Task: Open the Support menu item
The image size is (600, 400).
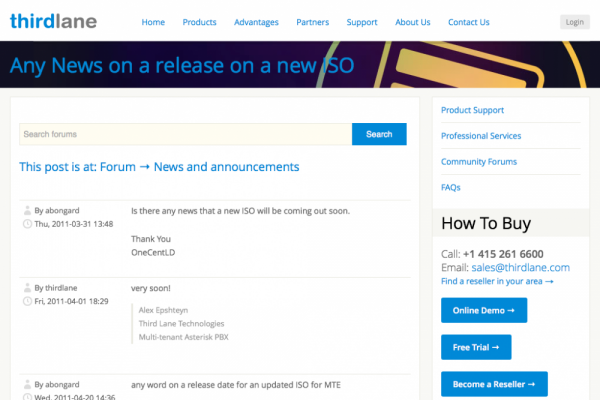Action: tap(362, 22)
